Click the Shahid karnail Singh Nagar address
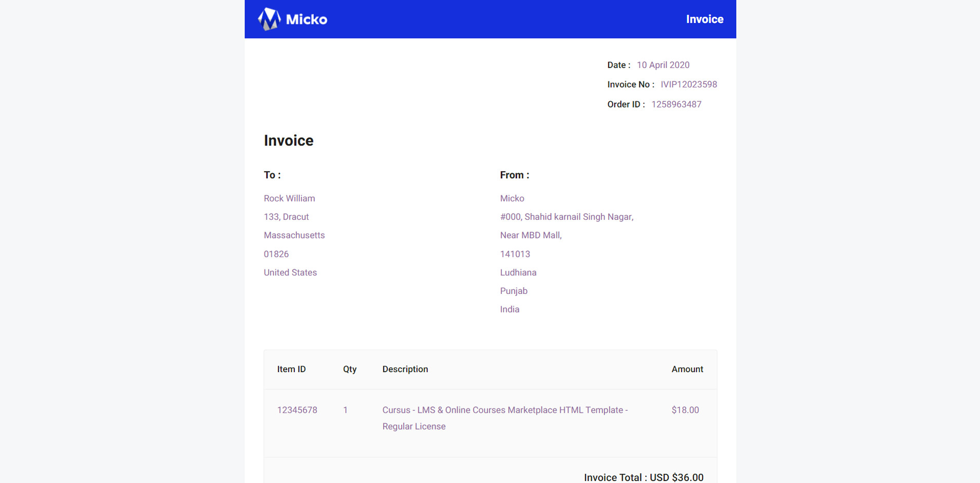980x483 pixels. pos(566,217)
